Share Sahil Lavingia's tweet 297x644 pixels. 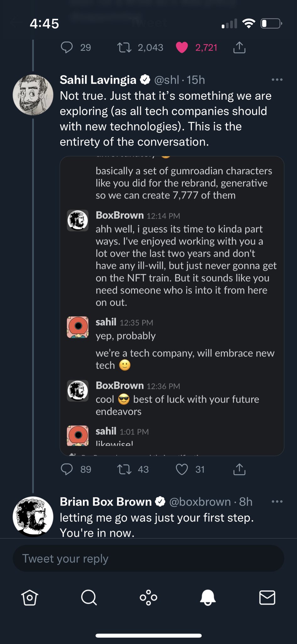(239, 469)
